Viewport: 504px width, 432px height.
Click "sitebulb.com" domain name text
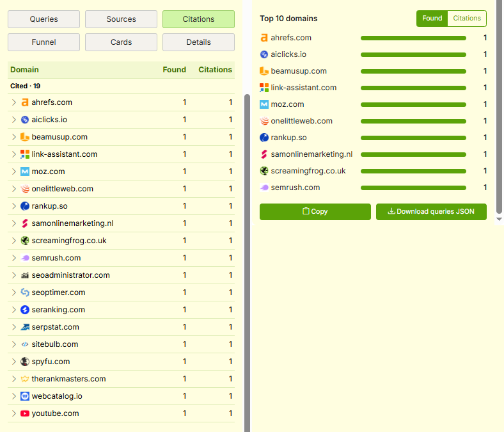(x=55, y=344)
